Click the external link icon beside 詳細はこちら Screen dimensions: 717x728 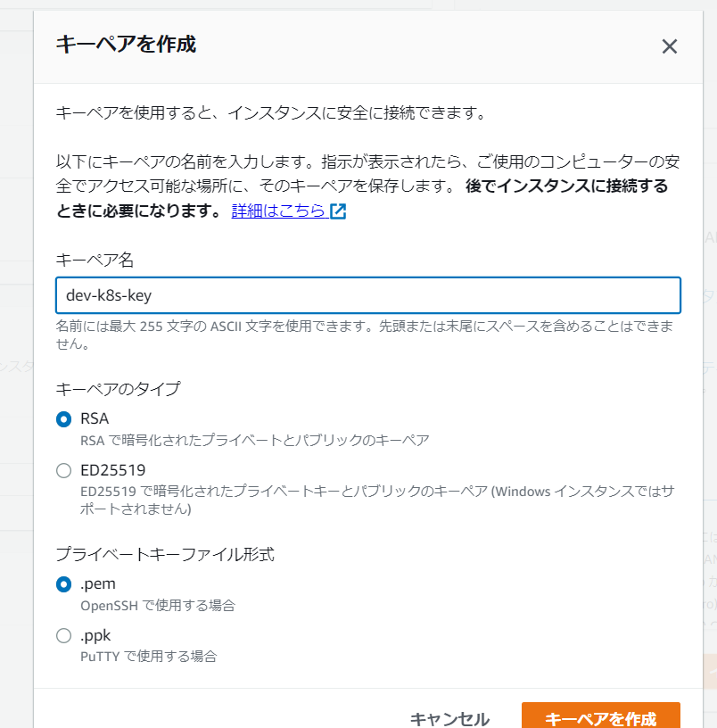coord(338,211)
